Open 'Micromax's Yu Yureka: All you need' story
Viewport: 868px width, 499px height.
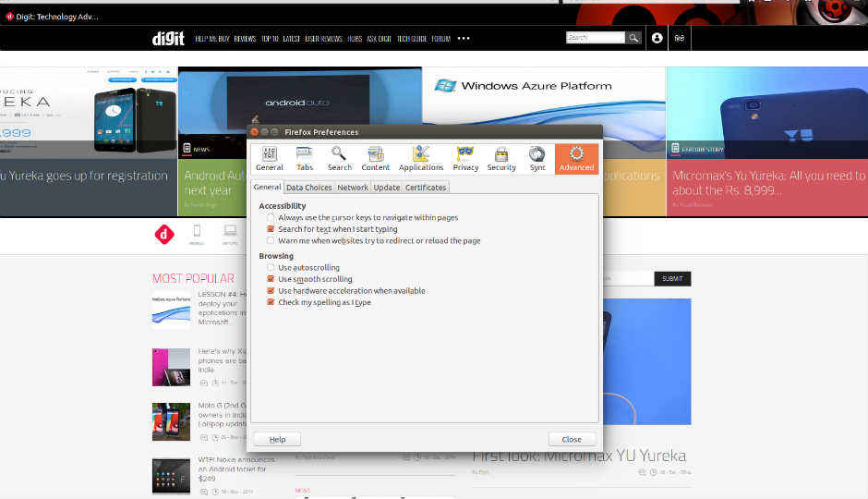[x=768, y=183]
